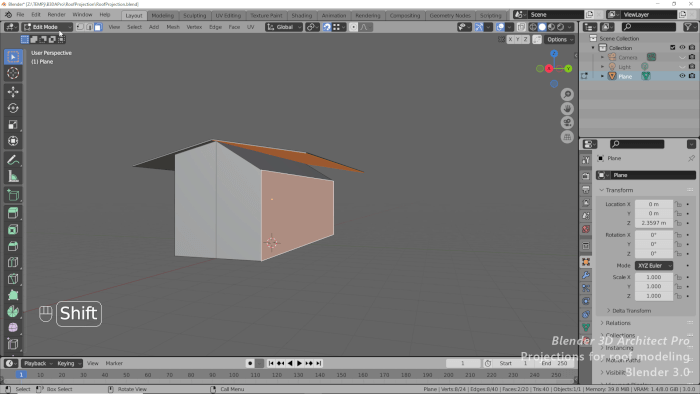Screen dimensions: 700x394
Task: Open the Keying dropdown in timeline
Action: point(68,363)
